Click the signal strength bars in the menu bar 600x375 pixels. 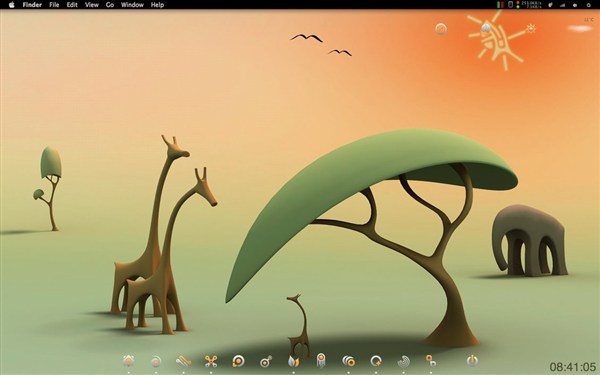click(562, 5)
